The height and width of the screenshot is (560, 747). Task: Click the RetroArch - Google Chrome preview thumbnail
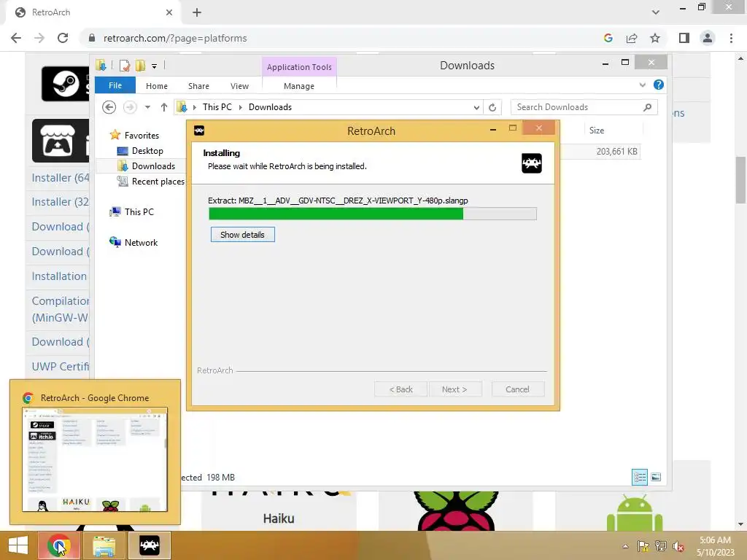coord(95,459)
